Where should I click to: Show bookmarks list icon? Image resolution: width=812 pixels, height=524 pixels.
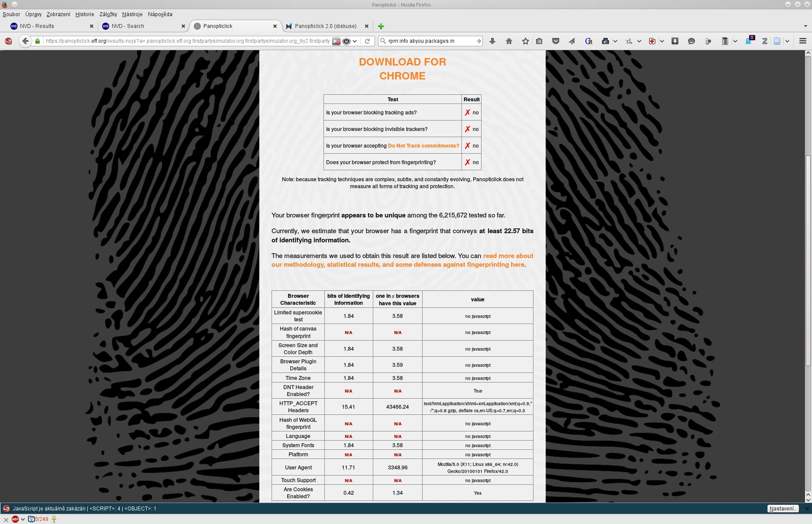[539, 41]
